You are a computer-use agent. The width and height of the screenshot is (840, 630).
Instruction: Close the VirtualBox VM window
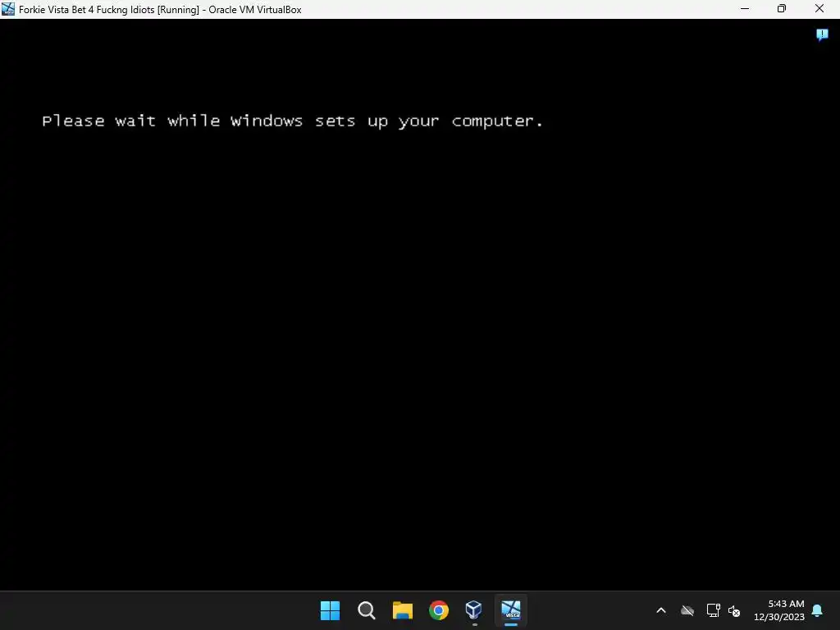pos(819,9)
